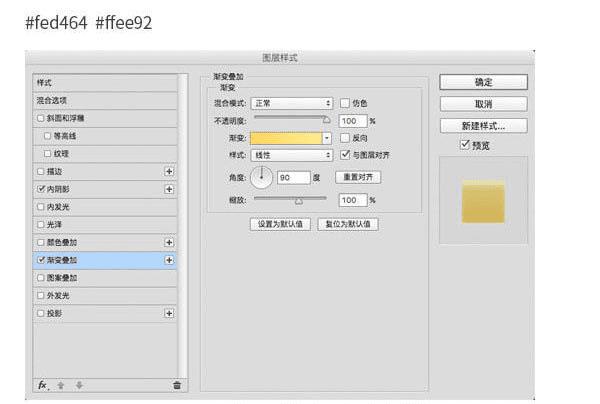The height and width of the screenshot is (404, 600).
Task: Click the 重置对齐 reset alignment button
Action: tap(358, 177)
